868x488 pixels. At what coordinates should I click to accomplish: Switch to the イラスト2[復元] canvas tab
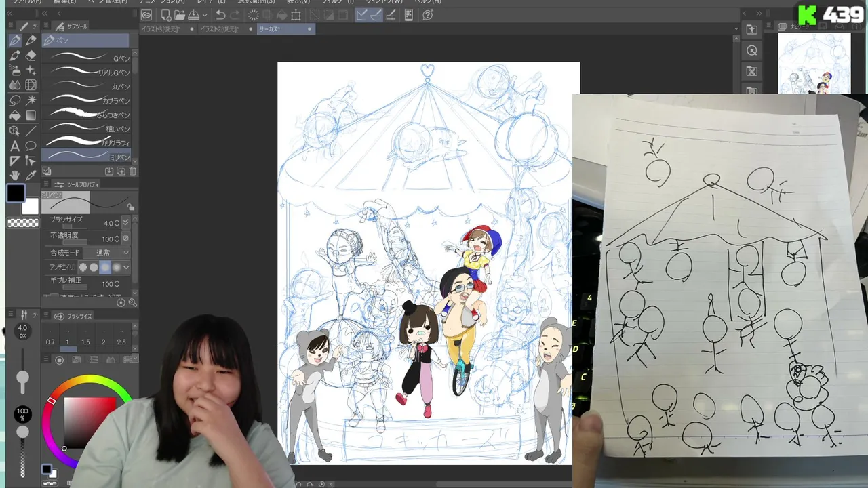pyautogui.click(x=226, y=29)
